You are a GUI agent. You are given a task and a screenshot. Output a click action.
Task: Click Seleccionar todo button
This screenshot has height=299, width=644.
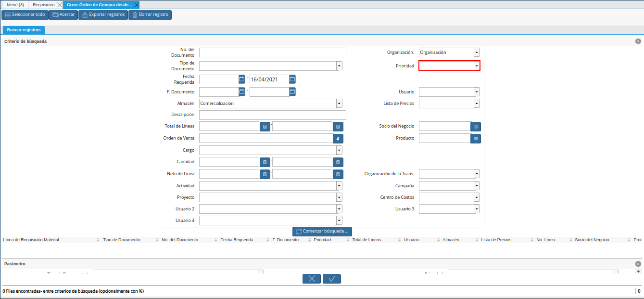click(25, 15)
